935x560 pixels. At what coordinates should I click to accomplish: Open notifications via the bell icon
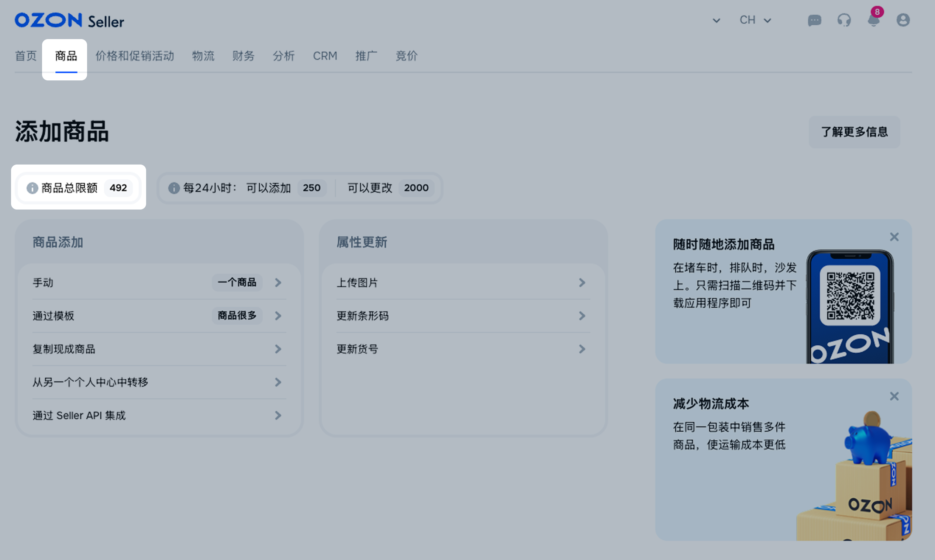pyautogui.click(x=874, y=21)
